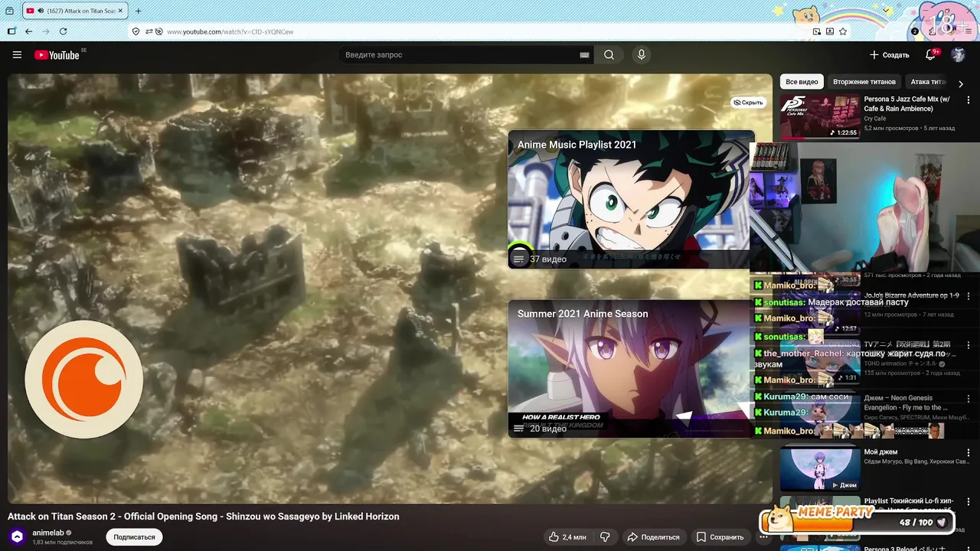The width and height of the screenshot is (980, 551).
Task: Click the search magnifier button
Action: (609, 55)
